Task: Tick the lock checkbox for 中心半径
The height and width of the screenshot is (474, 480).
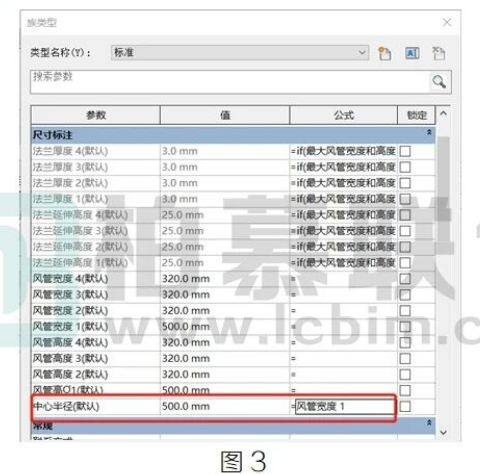Action: point(405,406)
